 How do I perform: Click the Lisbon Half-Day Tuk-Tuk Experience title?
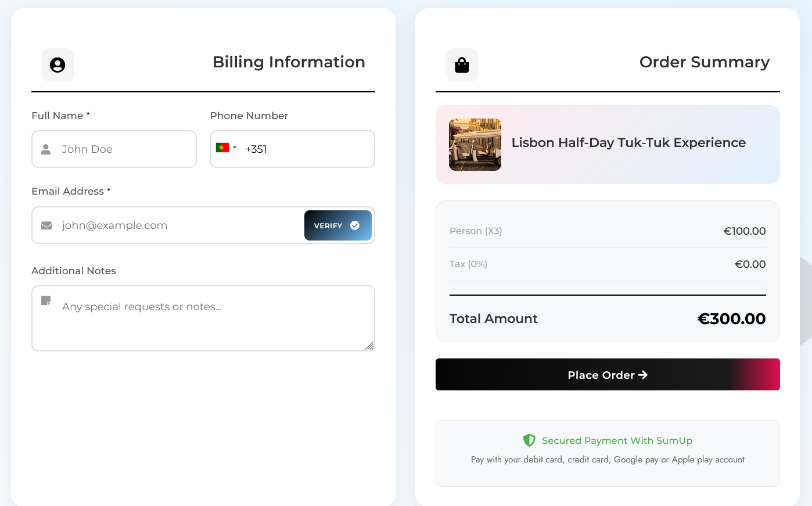pyautogui.click(x=628, y=143)
